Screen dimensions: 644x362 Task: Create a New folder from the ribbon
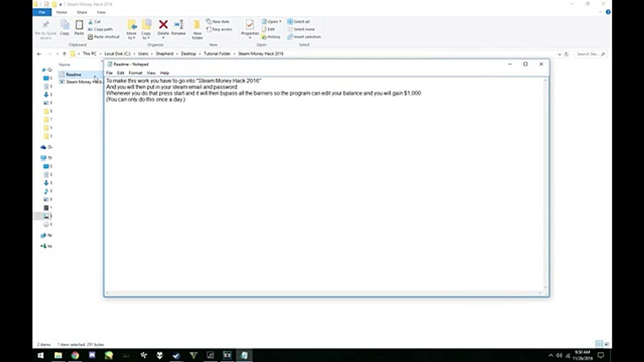click(197, 29)
